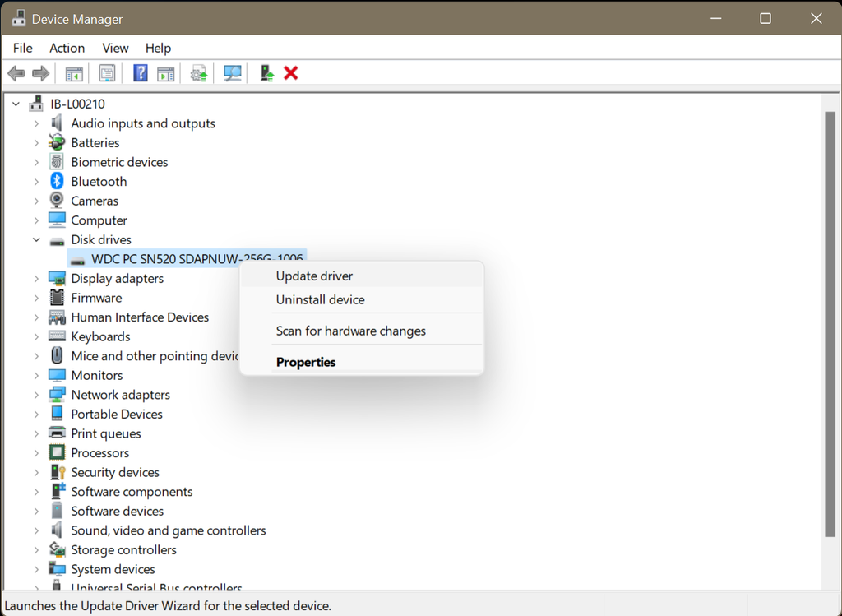This screenshot has width=842, height=616.
Task: Select the Software devices label
Action: pyautogui.click(x=117, y=511)
